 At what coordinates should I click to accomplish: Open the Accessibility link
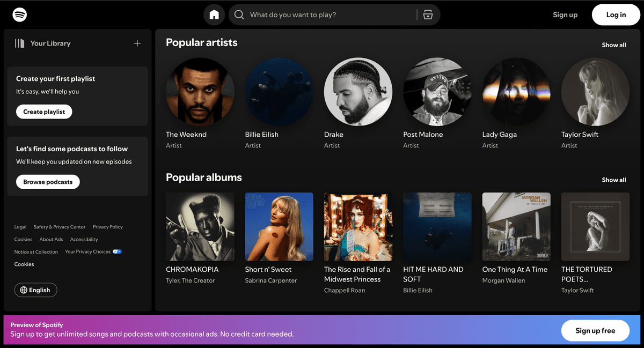click(84, 239)
